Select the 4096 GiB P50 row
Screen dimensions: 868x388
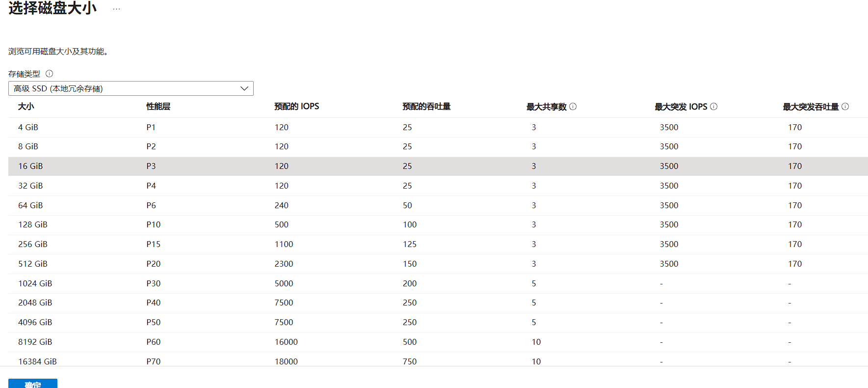point(35,322)
